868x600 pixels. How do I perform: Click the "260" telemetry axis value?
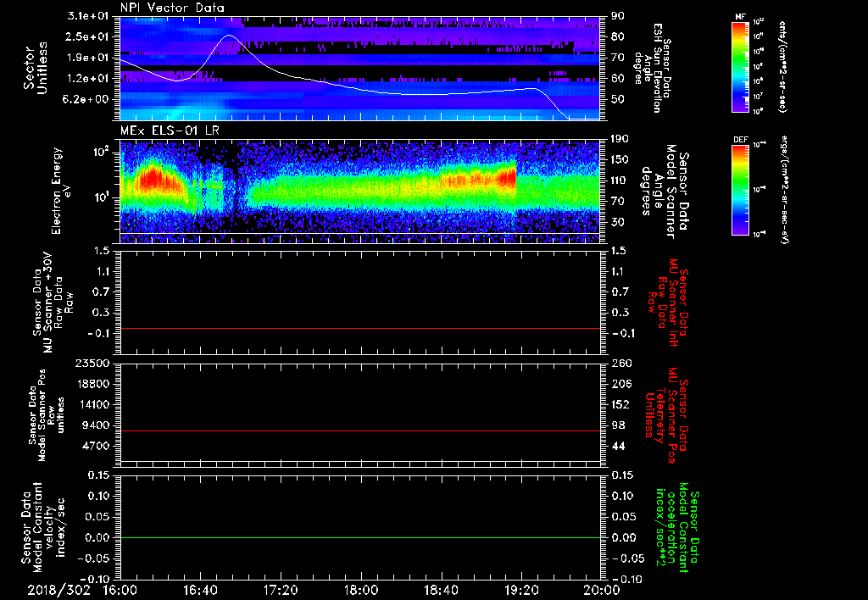(621, 363)
